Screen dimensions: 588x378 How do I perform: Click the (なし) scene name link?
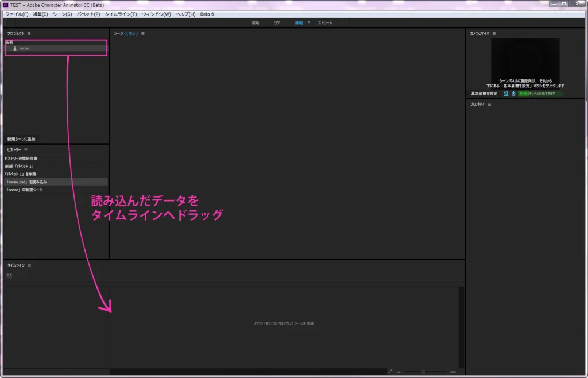(132, 33)
